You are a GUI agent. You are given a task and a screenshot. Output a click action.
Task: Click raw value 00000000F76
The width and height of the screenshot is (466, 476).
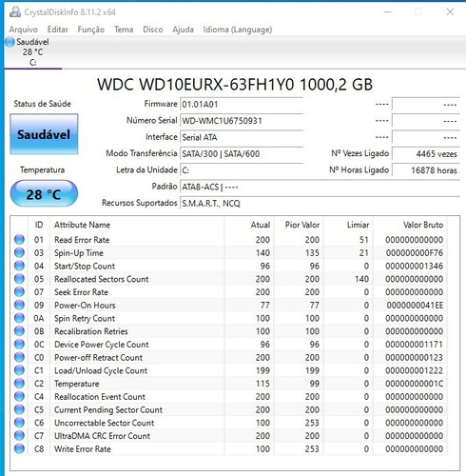tap(415, 253)
